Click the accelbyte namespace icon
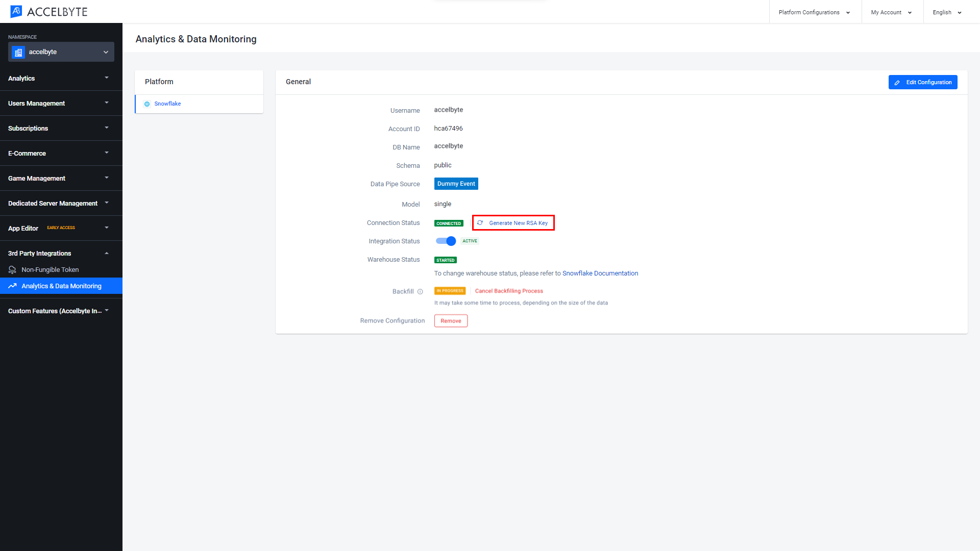The width and height of the screenshot is (980, 551). point(18,51)
